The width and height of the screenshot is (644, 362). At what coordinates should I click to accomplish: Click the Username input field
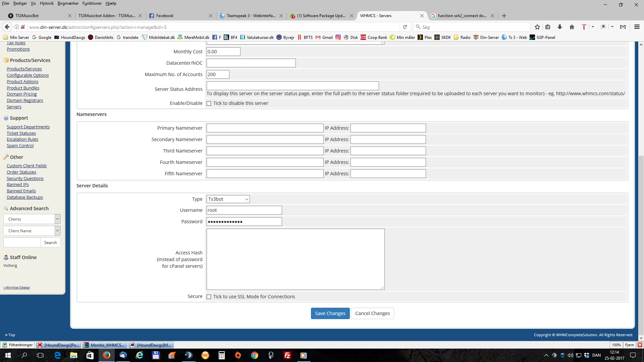click(x=244, y=210)
